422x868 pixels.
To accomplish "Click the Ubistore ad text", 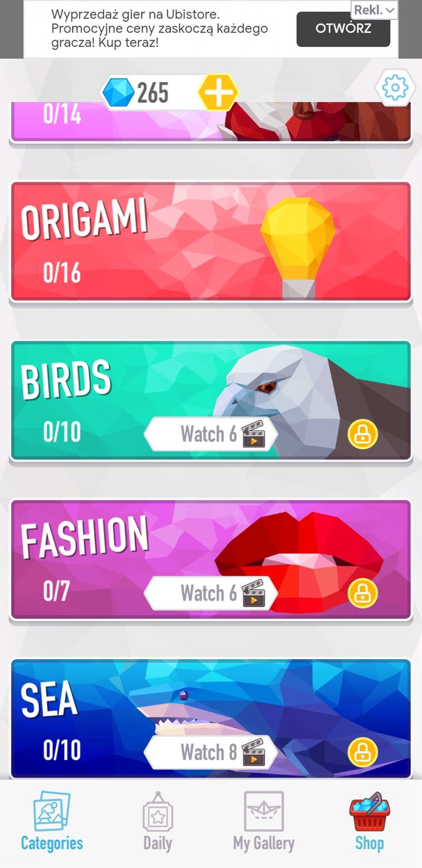I will (x=159, y=28).
